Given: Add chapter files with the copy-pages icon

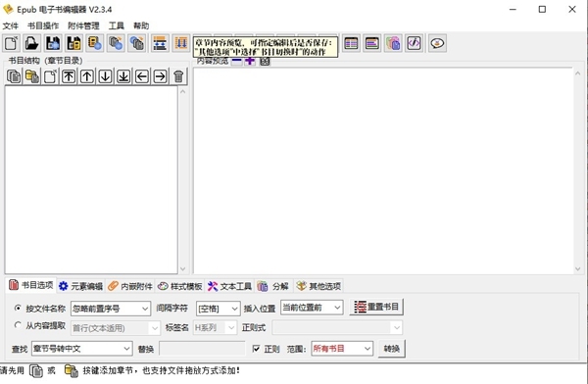Looking at the screenshot, I should (x=14, y=76).
